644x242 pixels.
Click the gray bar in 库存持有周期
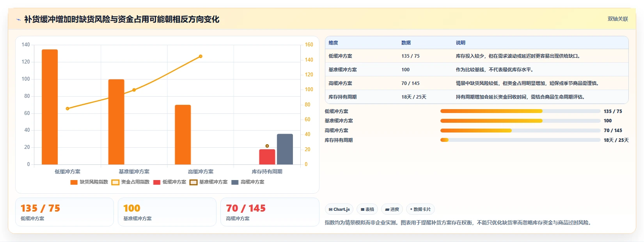pyautogui.click(x=285, y=149)
